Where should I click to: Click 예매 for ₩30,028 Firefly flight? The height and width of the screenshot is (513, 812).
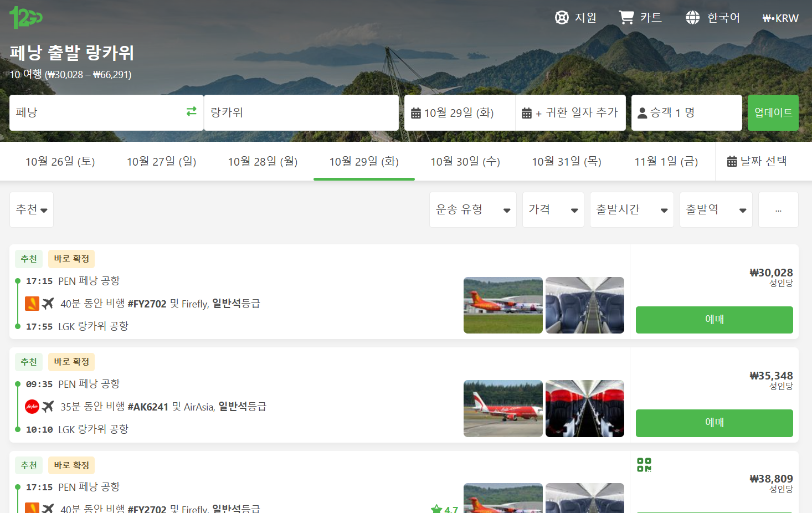pyautogui.click(x=714, y=320)
